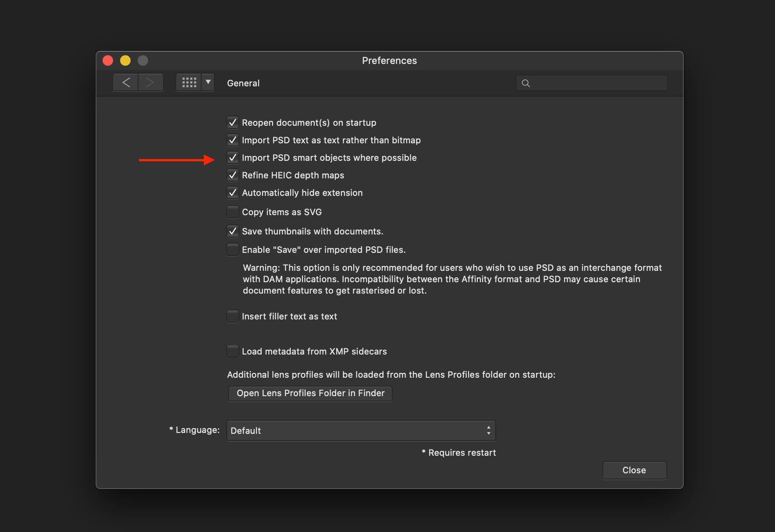Click the red close window button

[108, 60]
